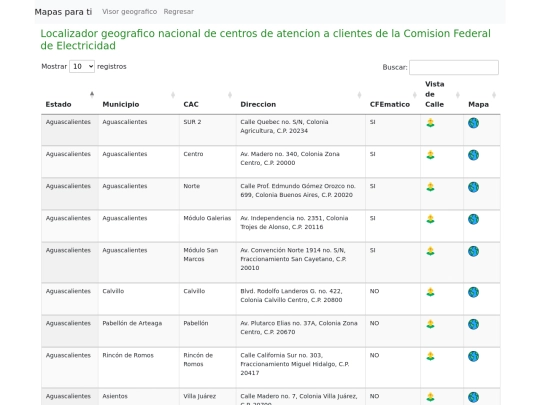Sort by Vista de Calle column
This screenshot has width=540, height=405.
pyautogui.click(x=442, y=95)
